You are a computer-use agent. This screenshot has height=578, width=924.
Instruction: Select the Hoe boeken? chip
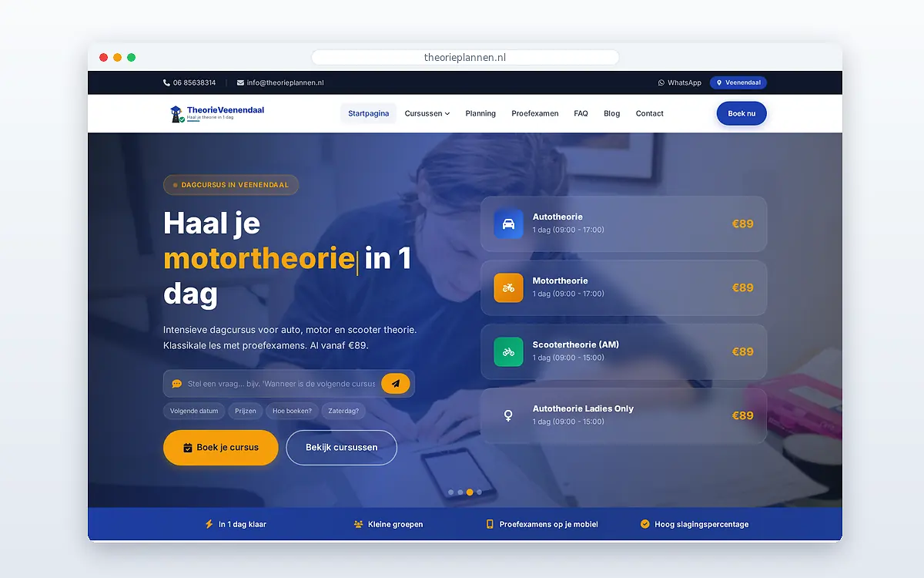click(293, 411)
